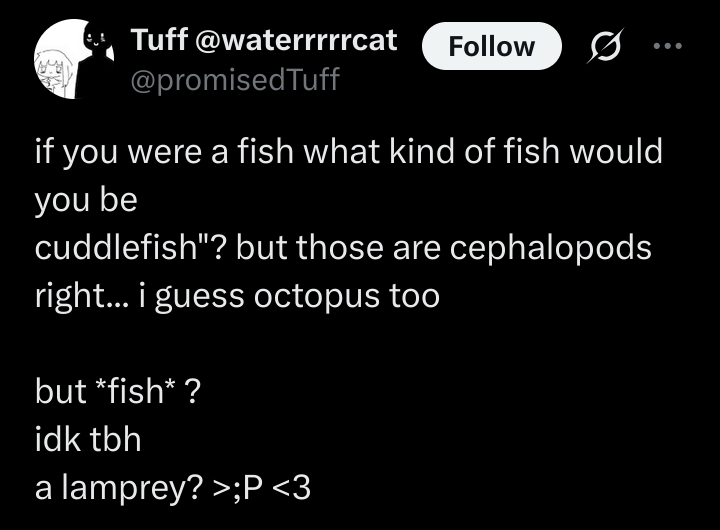Open Tuff's round profile avatar

point(74,59)
